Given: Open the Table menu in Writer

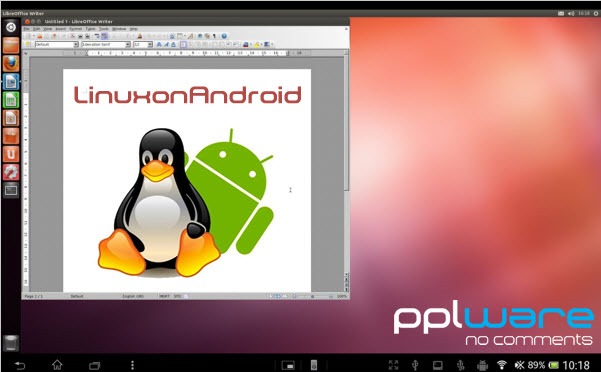Looking at the screenshot, I should (90, 29).
